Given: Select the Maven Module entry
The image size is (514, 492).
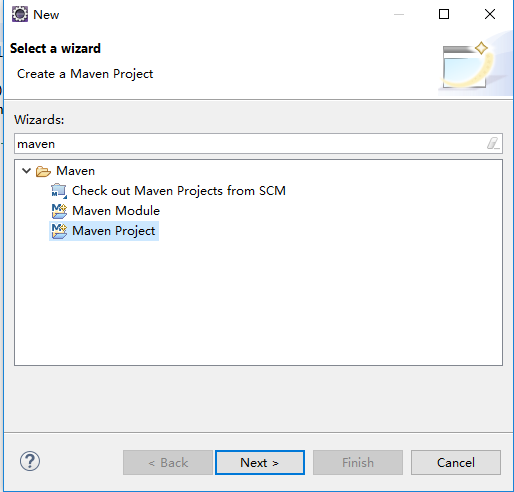Looking at the screenshot, I should [x=116, y=211].
